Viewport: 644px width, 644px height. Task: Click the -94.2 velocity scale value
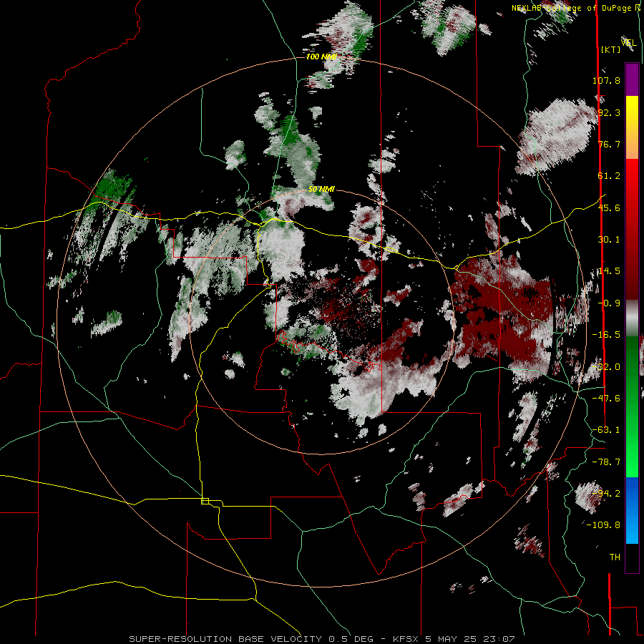click(x=606, y=493)
